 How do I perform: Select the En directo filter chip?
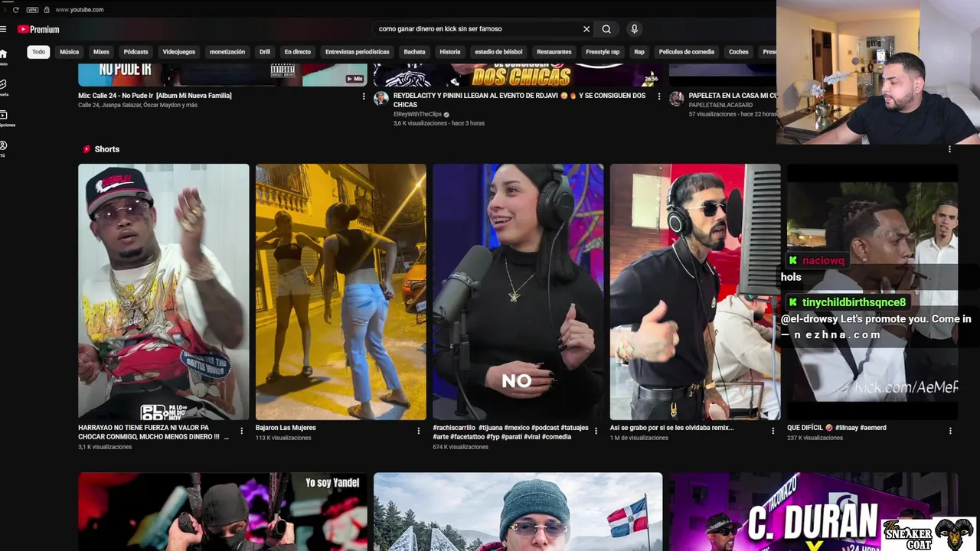point(298,52)
